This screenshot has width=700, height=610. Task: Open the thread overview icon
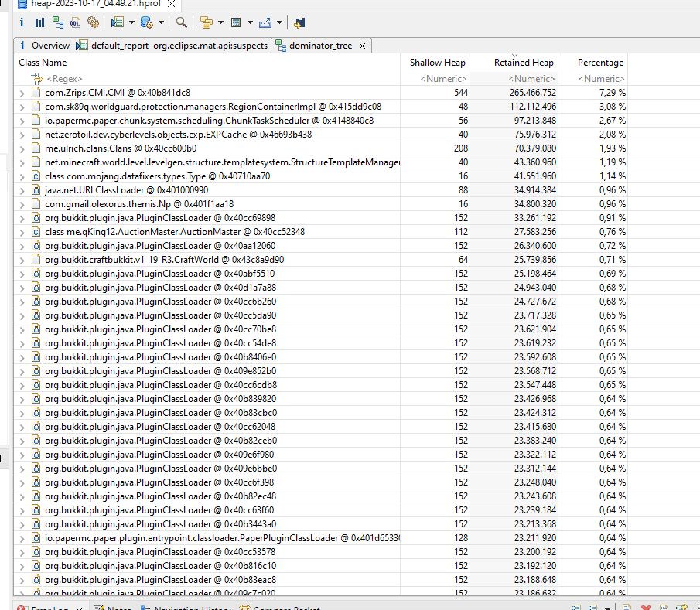point(299,22)
